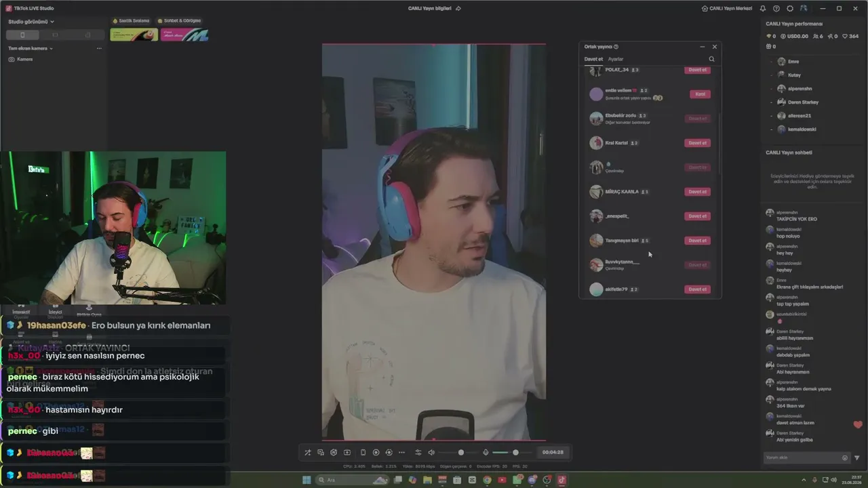Click the green promotional banner thumbnail

point(134,35)
